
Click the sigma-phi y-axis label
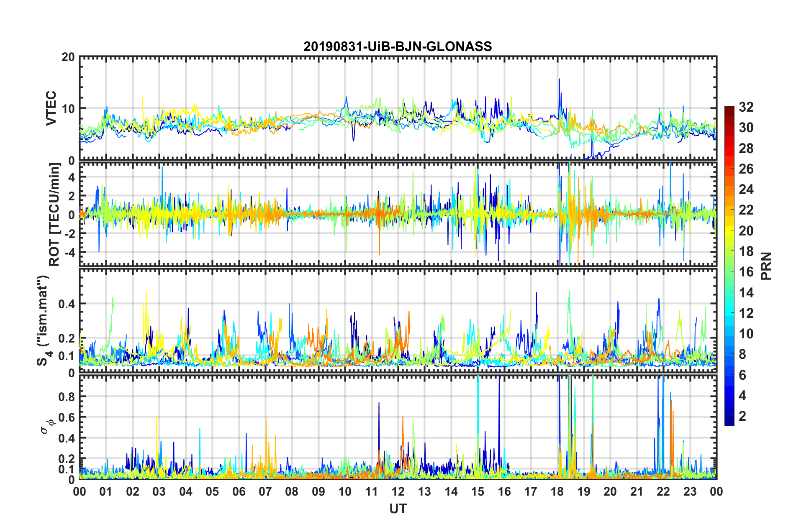click(47, 426)
